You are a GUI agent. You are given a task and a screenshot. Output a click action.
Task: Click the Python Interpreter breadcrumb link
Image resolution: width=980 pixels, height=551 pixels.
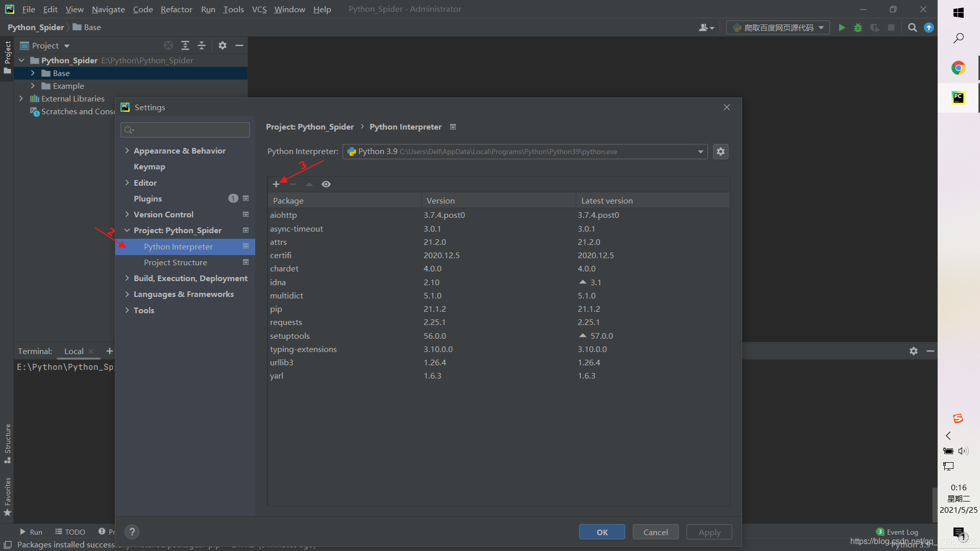tap(405, 127)
